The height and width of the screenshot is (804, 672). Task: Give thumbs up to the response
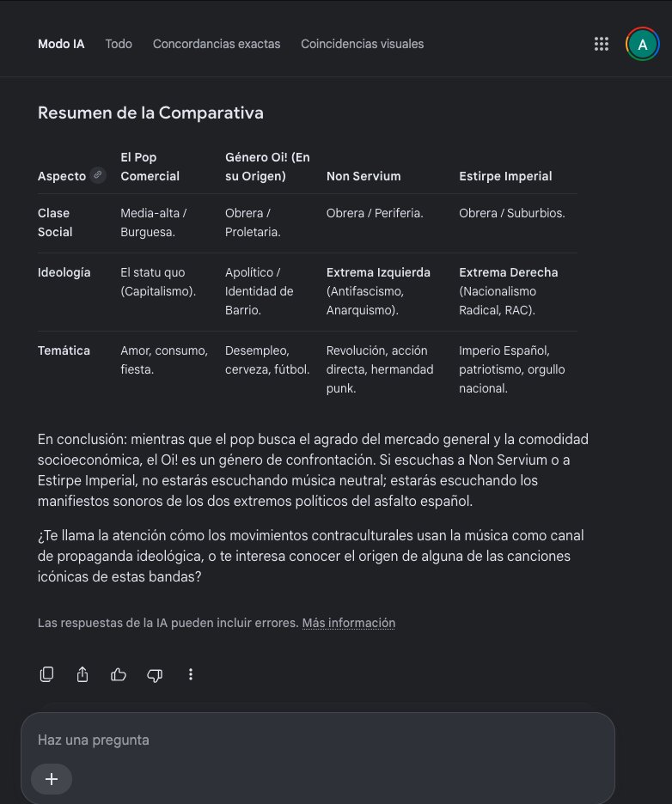(119, 674)
